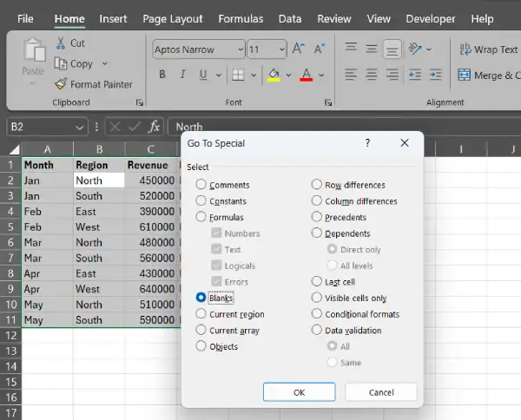
Task: Switch to the Page Layout tab
Action: click(x=173, y=19)
